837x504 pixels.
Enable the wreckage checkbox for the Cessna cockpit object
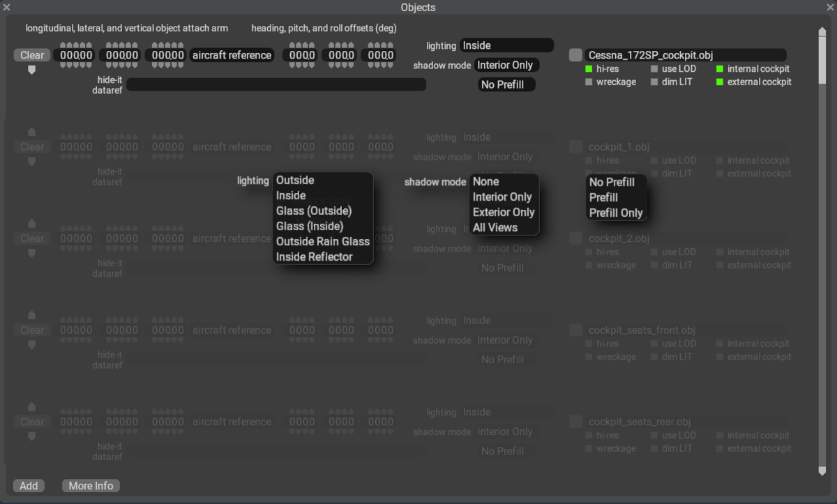tap(589, 82)
